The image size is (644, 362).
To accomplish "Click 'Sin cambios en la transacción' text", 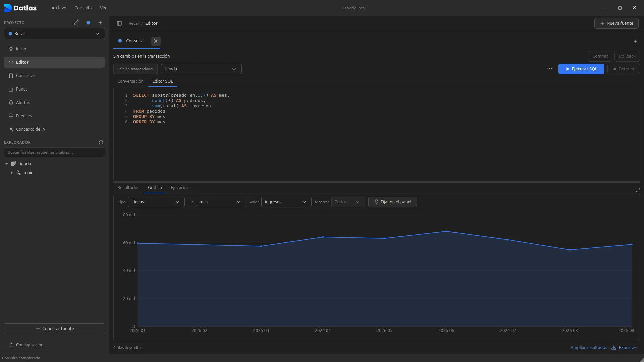I will (x=142, y=56).
